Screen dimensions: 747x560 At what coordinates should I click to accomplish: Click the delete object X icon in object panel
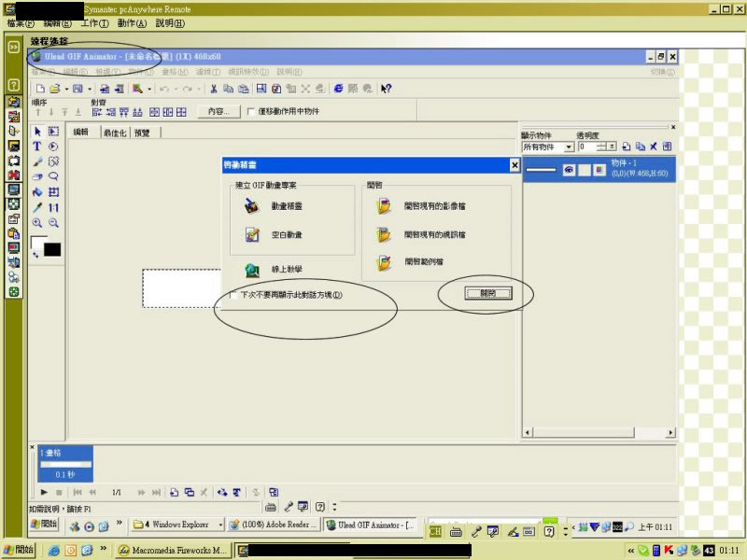point(654,147)
